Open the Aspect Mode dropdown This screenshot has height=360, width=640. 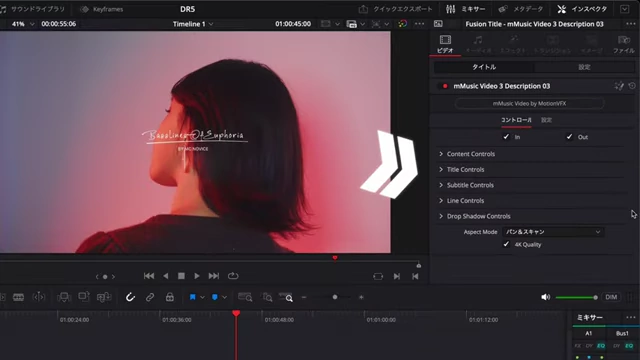pyautogui.click(x=553, y=232)
